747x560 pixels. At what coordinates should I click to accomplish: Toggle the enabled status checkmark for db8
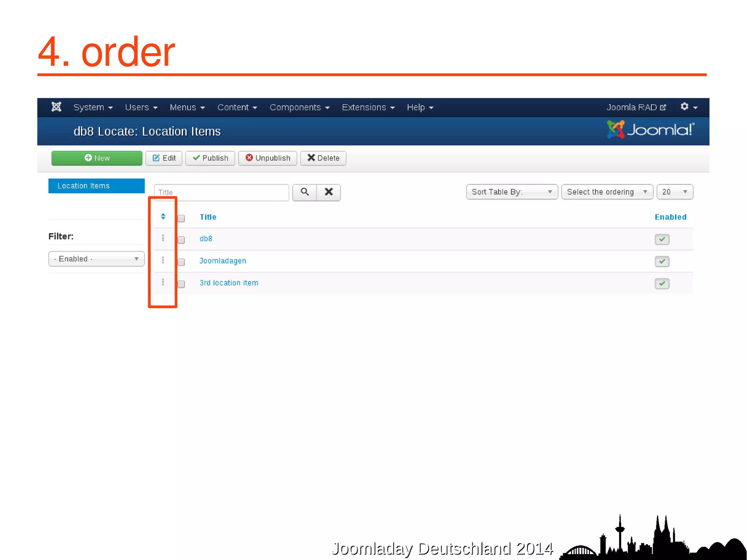tap(662, 239)
